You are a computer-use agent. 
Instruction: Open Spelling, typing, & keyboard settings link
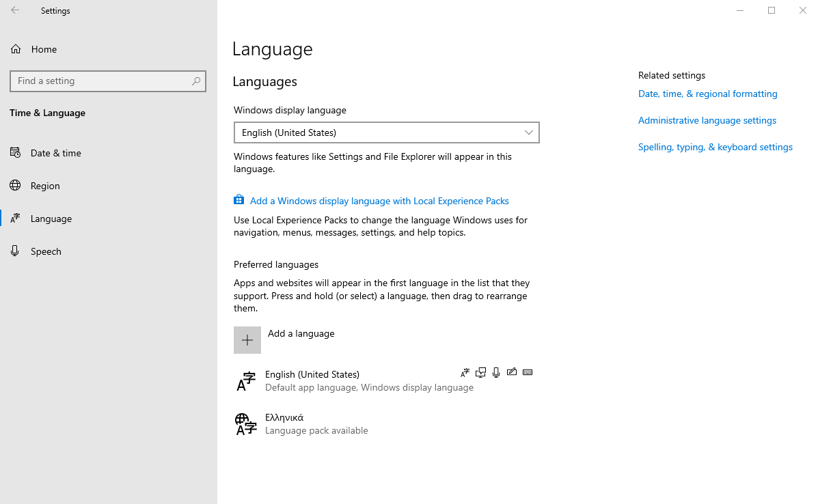[x=715, y=147]
